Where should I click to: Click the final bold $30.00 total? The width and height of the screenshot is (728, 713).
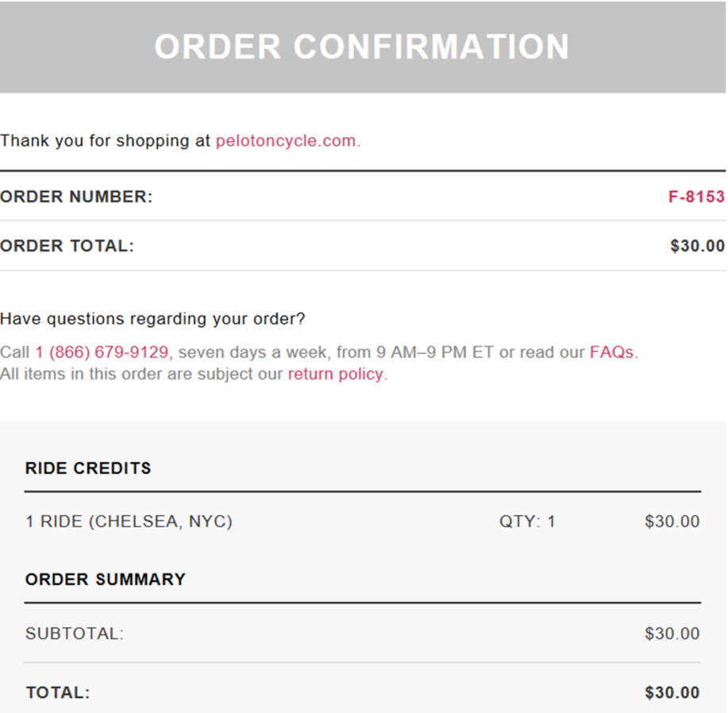click(x=672, y=693)
